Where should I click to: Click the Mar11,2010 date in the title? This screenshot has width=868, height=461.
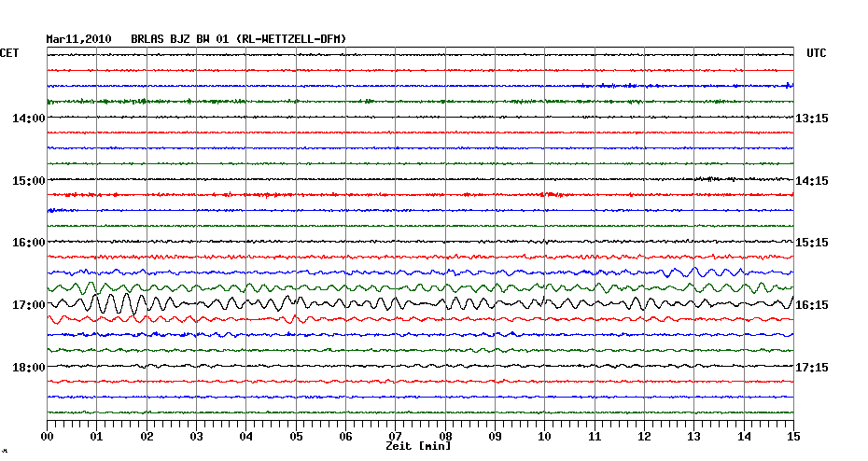click(79, 39)
